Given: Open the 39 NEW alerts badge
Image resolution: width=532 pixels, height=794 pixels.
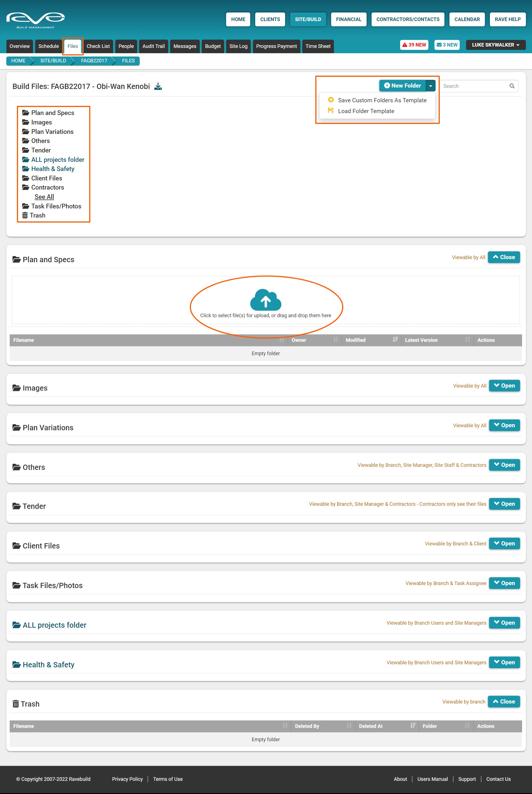Looking at the screenshot, I should pos(414,45).
